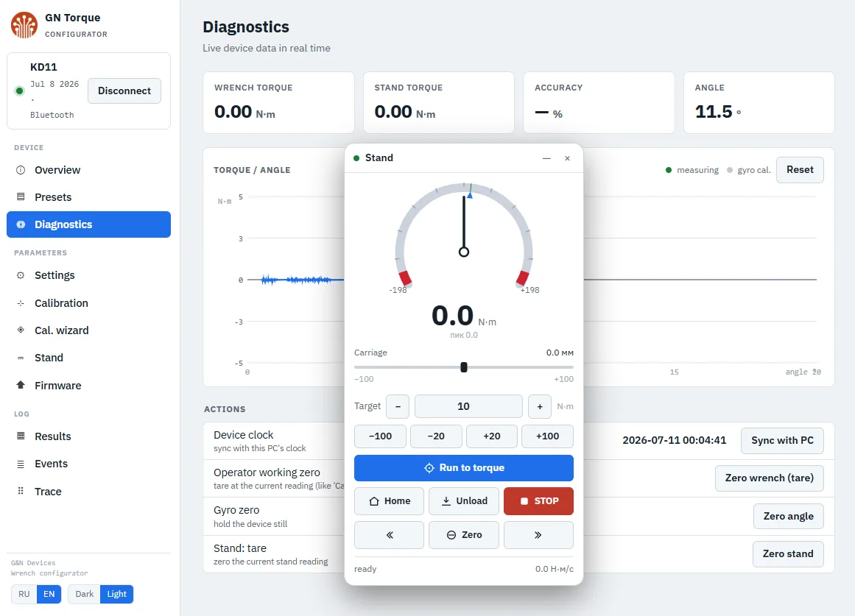The width and height of the screenshot is (855, 616).
Task: Click the download icon on the Unload button
Action: pos(446,501)
